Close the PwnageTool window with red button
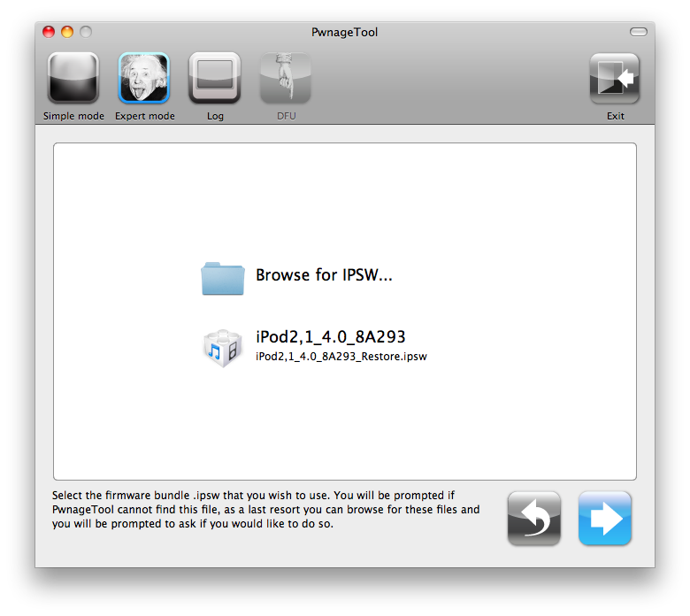 tap(50, 33)
